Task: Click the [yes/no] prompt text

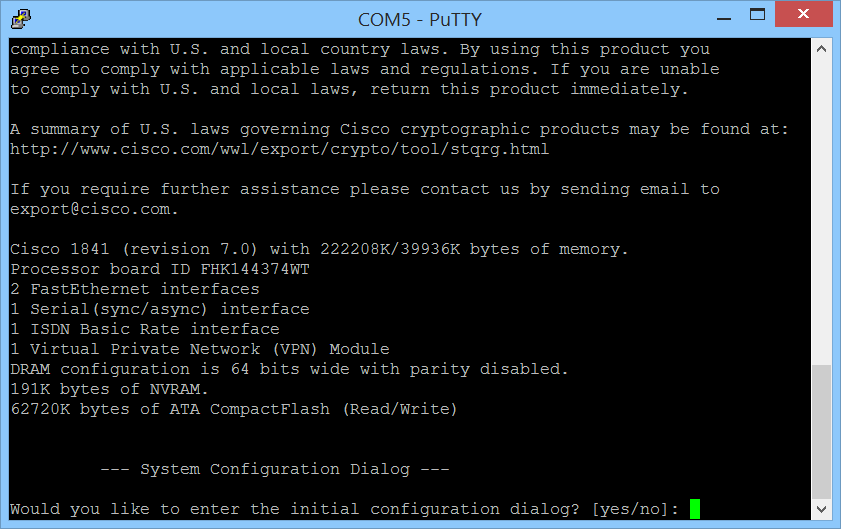Action: (635, 509)
